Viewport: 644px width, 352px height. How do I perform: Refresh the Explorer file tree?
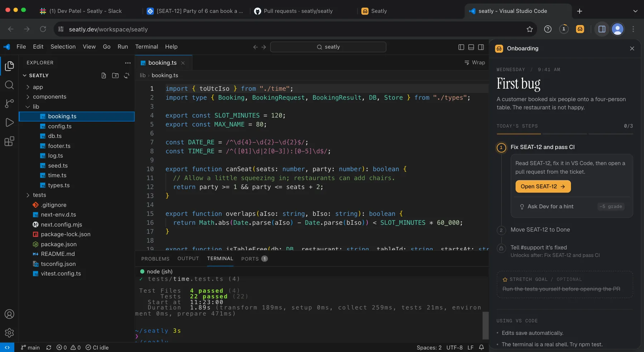127,75
